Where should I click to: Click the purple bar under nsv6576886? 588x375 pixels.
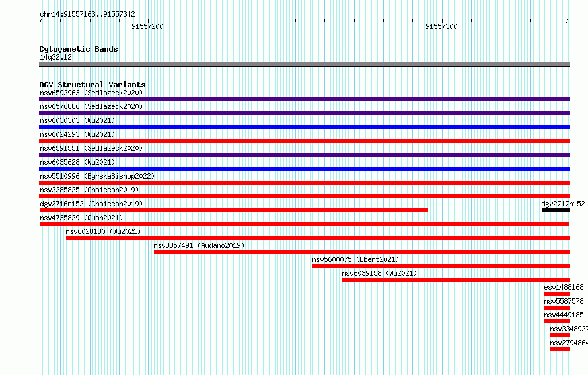[x=304, y=113]
